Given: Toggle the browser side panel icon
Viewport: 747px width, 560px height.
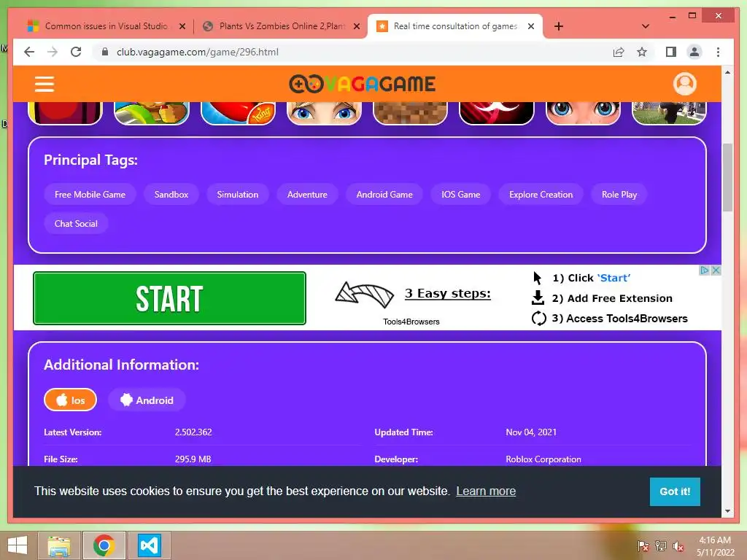Looking at the screenshot, I should (x=671, y=52).
